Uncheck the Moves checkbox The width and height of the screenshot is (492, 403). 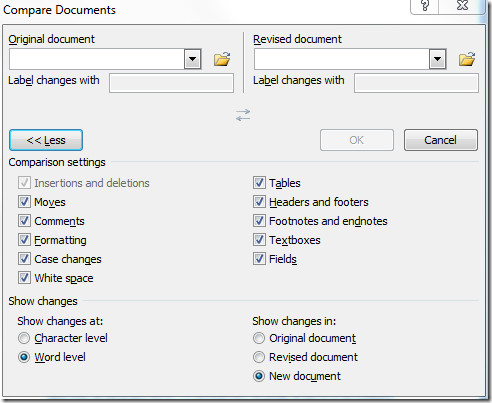pos(24,202)
